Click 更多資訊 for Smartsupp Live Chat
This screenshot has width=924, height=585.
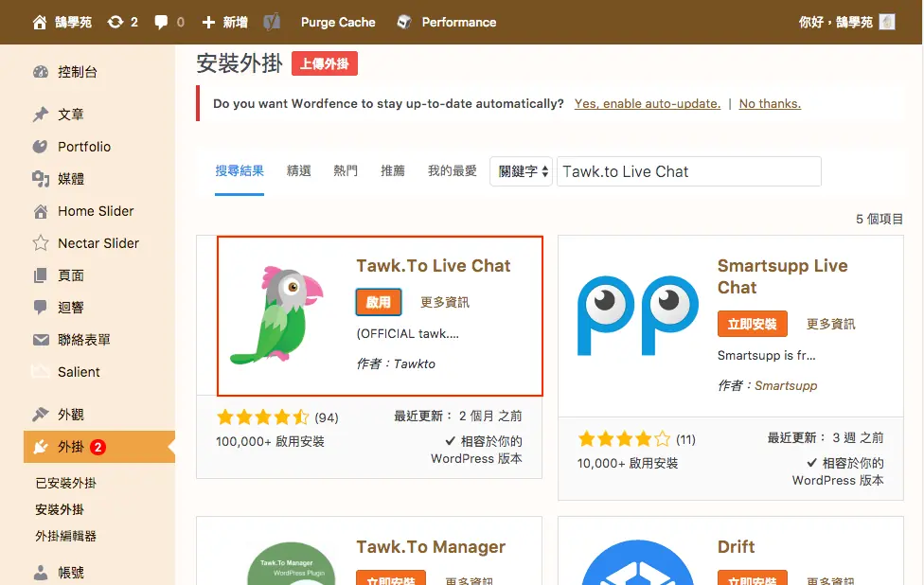pyautogui.click(x=830, y=324)
